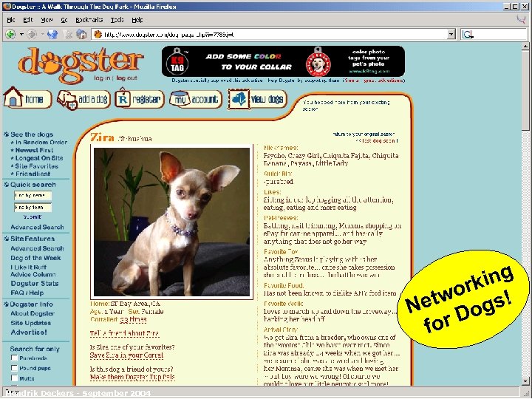Open the Help menu
The height and width of the screenshot is (399, 532).
pyautogui.click(x=137, y=20)
